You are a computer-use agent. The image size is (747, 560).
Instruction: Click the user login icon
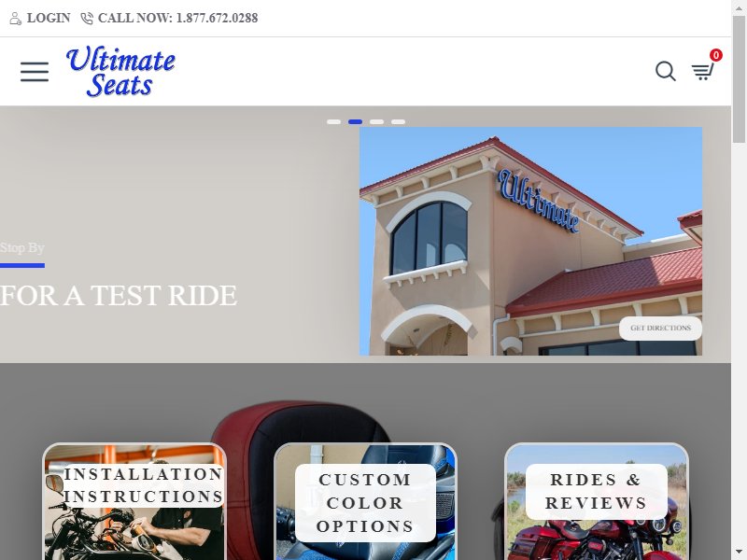point(15,19)
